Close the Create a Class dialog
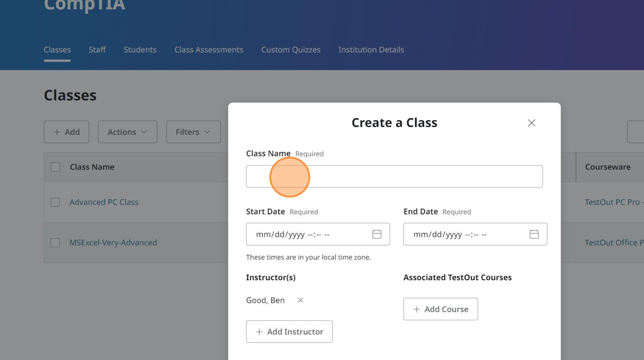The height and width of the screenshot is (360, 644). point(531,123)
